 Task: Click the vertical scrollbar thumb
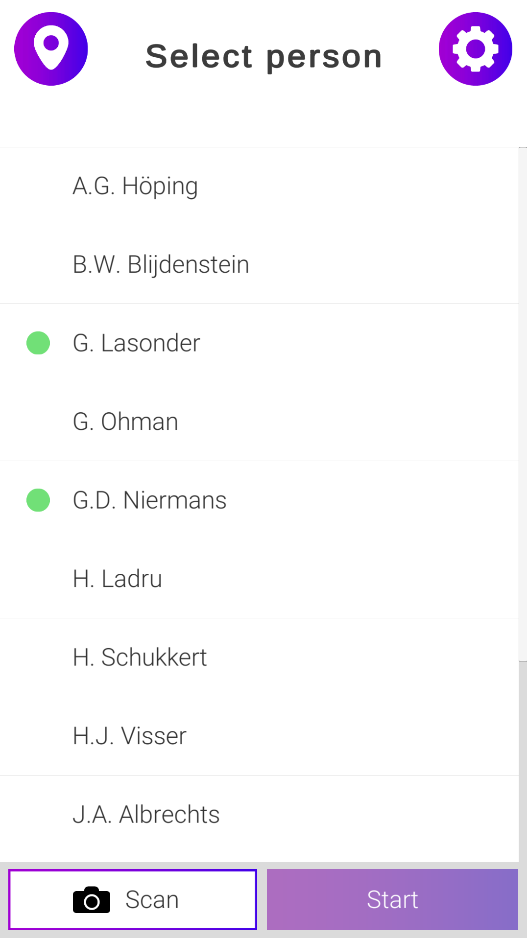tap(523, 404)
